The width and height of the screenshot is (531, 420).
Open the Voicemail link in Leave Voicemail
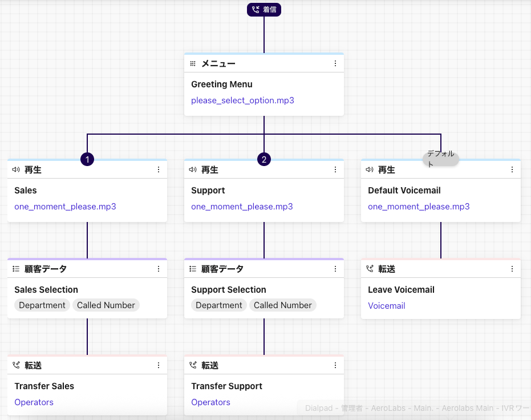coord(386,306)
